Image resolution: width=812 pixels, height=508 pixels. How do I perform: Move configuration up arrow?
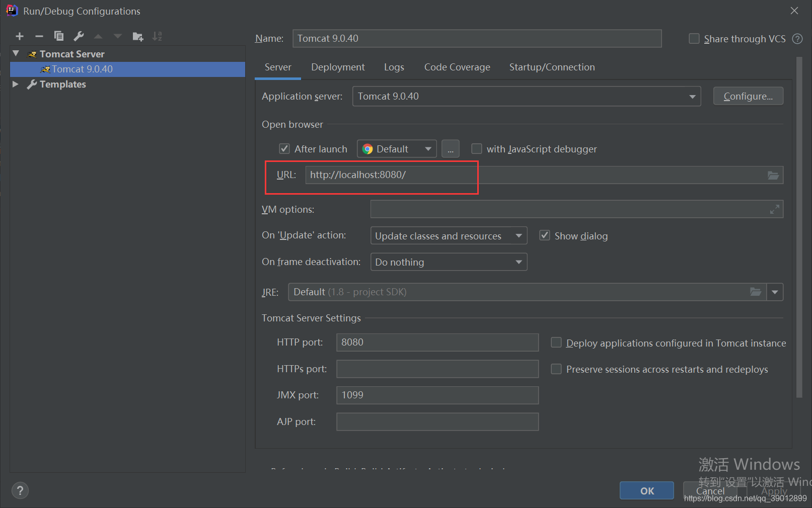[98, 36]
